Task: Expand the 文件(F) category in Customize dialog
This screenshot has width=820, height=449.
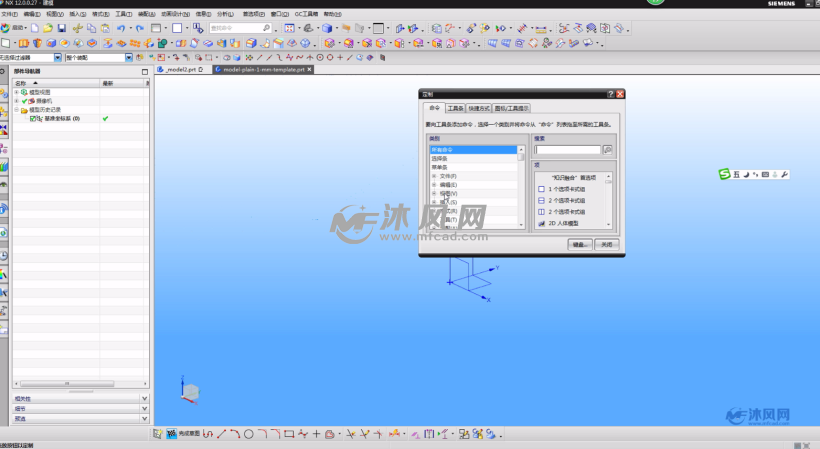Action: coord(434,176)
